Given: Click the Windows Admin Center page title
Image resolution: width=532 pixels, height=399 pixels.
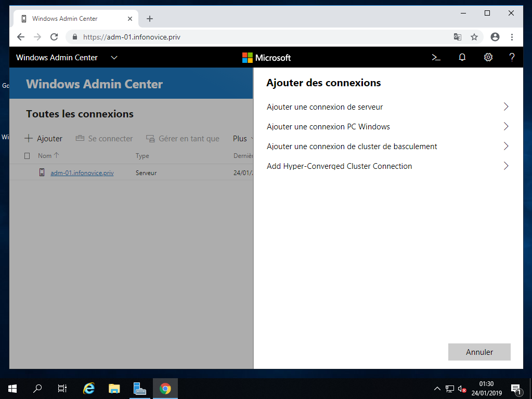Looking at the screenshot, I should [95, 84].
